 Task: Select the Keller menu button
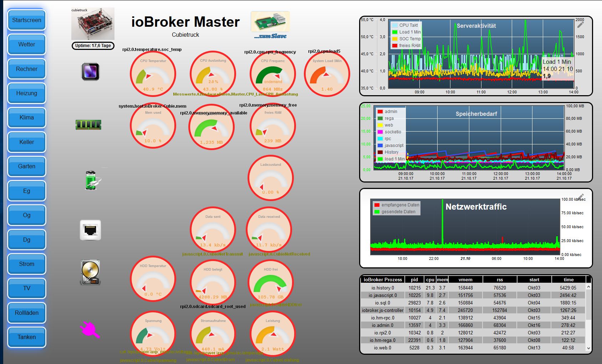click(27, 142)
